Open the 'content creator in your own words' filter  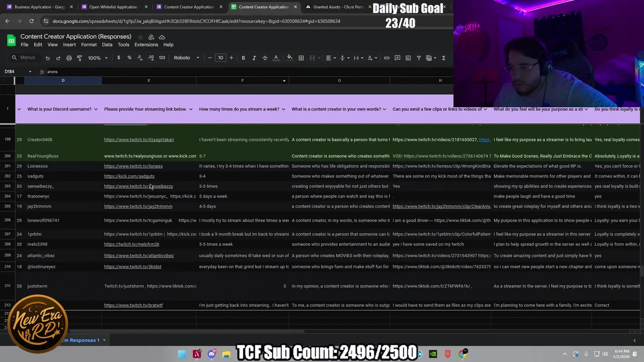(384, 109)
